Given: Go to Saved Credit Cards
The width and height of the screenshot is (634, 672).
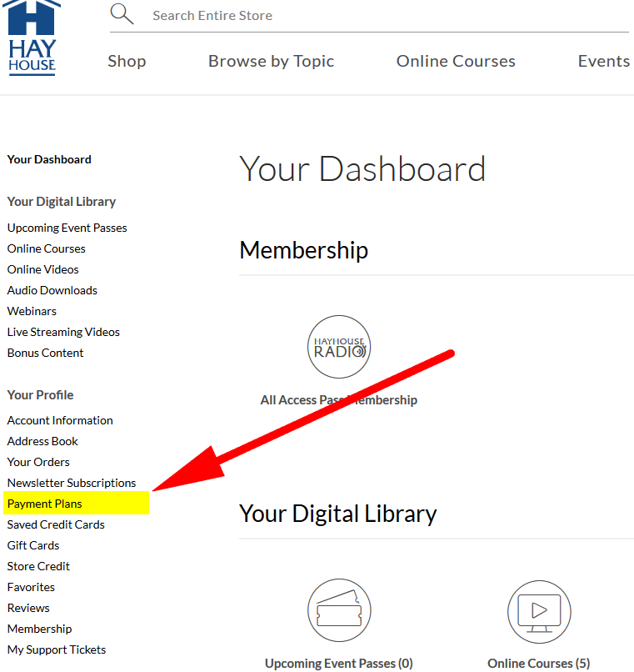Looking at the screenshot, I should click(56, 524).
